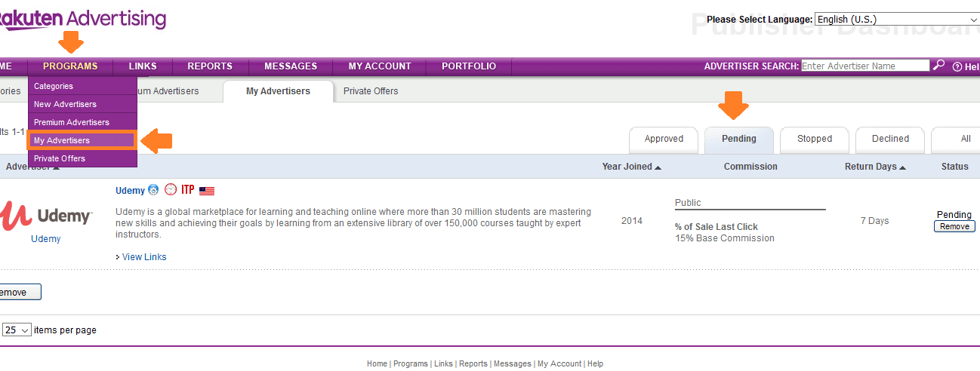
Task: Show the Pending advertisers tab
Action: tap(739, 140)
